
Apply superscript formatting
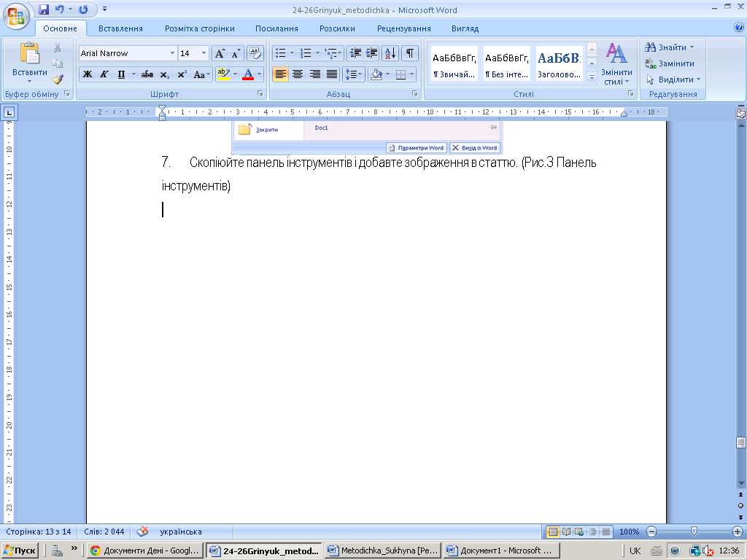coord(182,74)
